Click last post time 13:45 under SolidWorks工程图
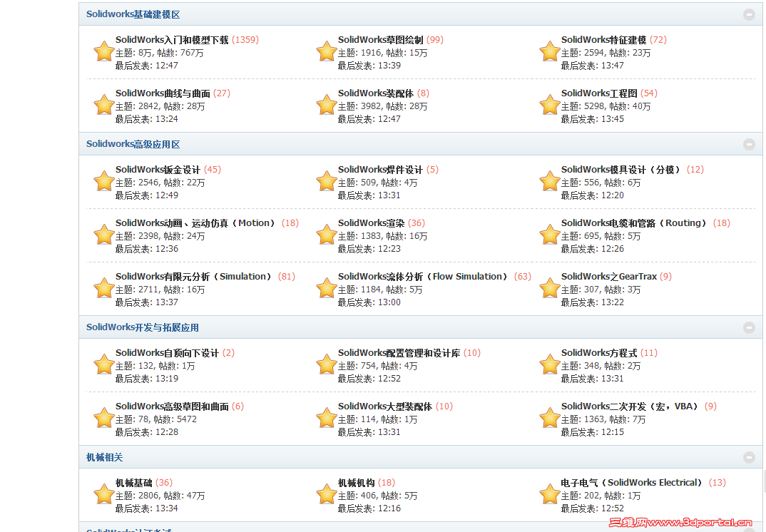This screenshot has height=532, width=766. click(613, 118)
